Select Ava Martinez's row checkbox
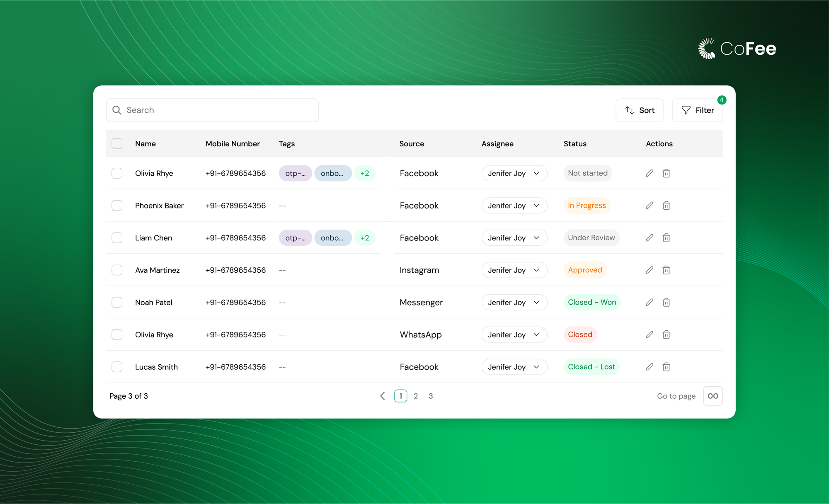829x504 pixels. point(117,270)
